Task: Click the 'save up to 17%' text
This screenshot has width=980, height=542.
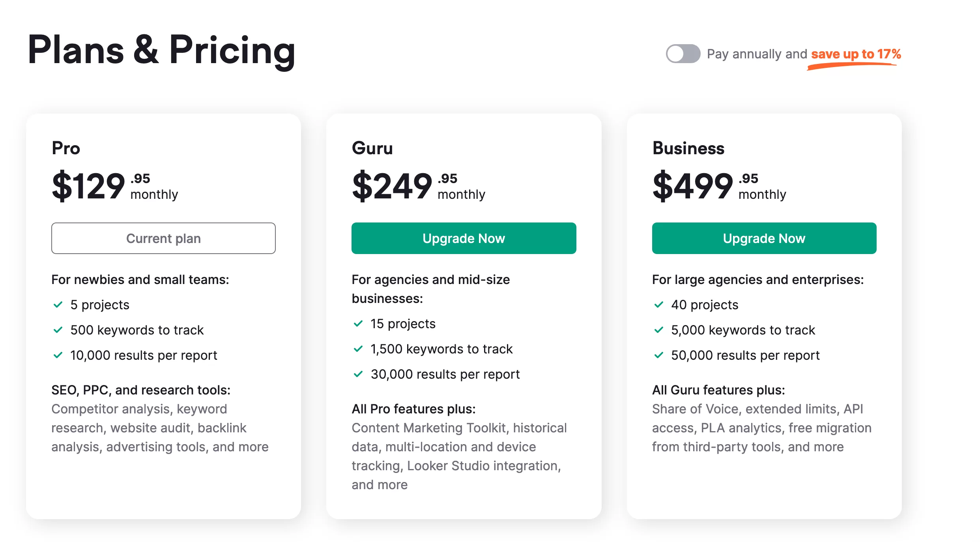Action: pos(856,54)
